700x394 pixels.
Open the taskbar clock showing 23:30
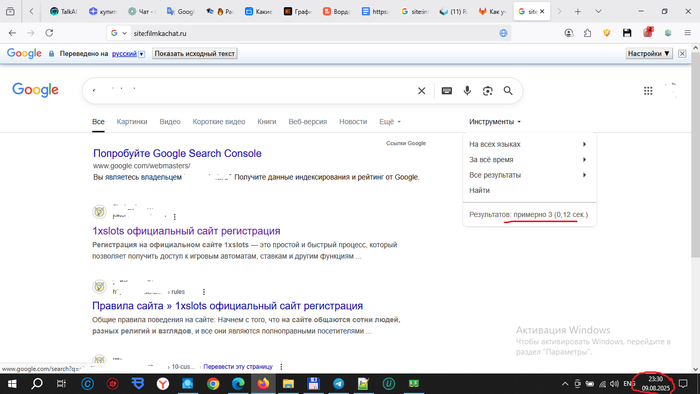[x=655, y=384]
